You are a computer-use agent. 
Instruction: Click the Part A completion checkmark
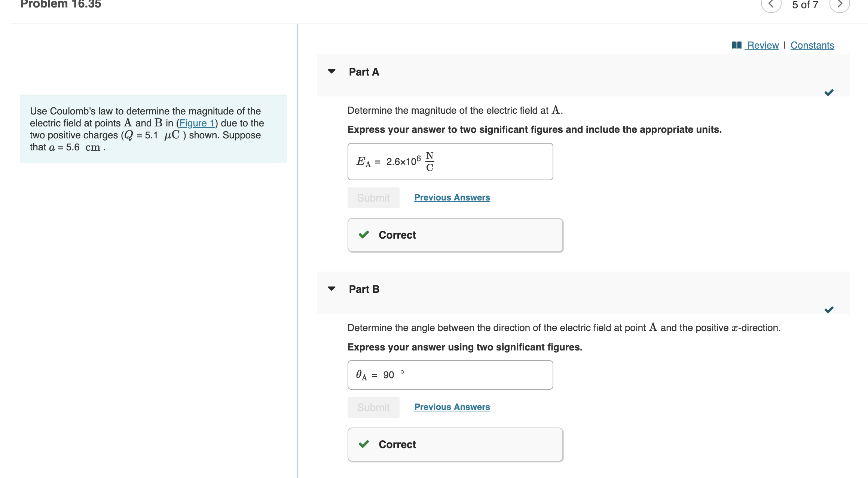tap(829, 92)
